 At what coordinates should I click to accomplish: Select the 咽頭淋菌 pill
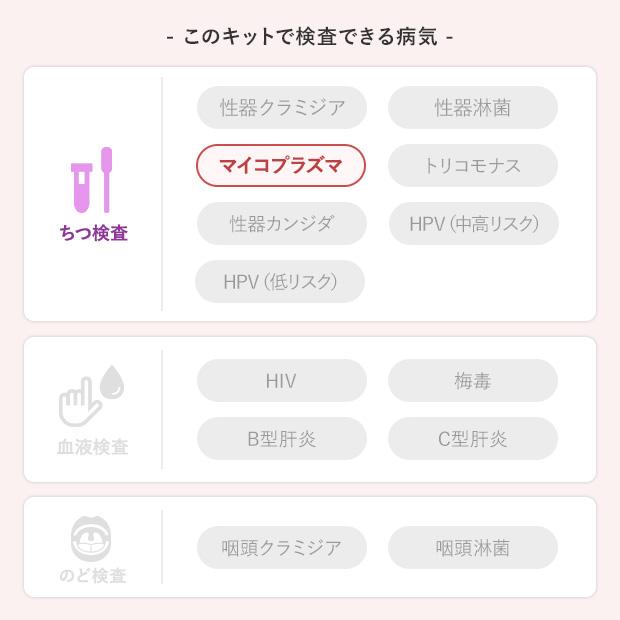tap(473, 548)
